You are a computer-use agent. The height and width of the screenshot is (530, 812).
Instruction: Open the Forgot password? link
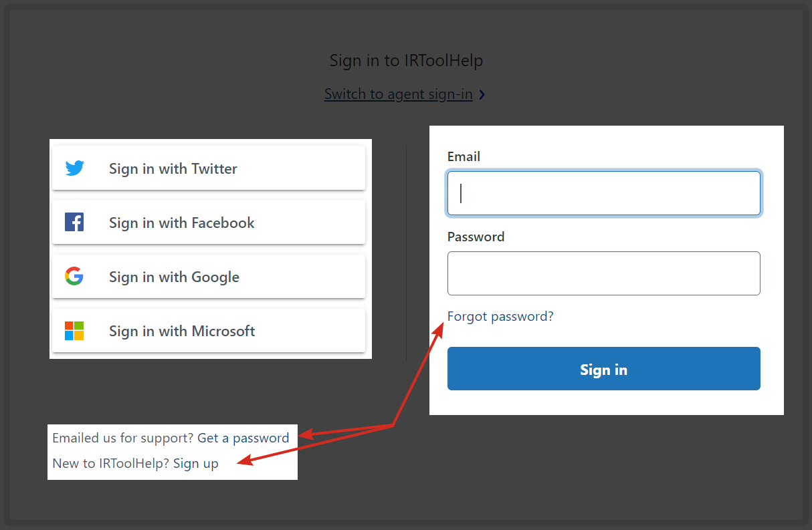coord(500,316)
